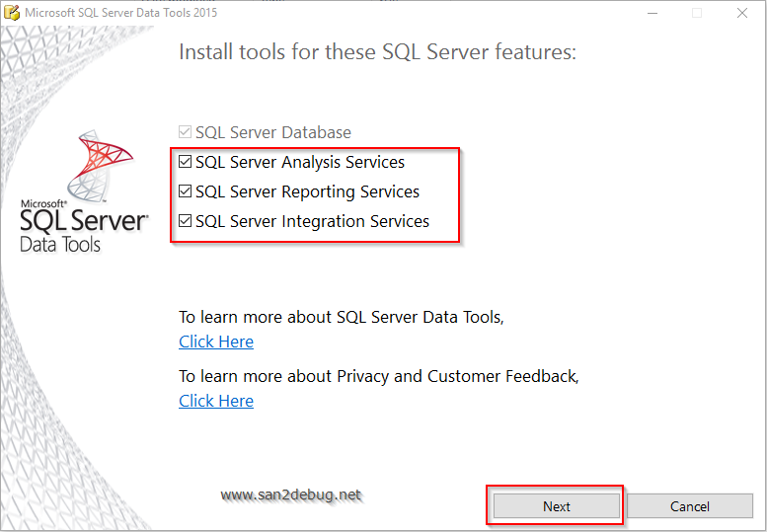Screen dimensions: 767x532
Task: Close the installer window
Action: click(x=742, y=13)
